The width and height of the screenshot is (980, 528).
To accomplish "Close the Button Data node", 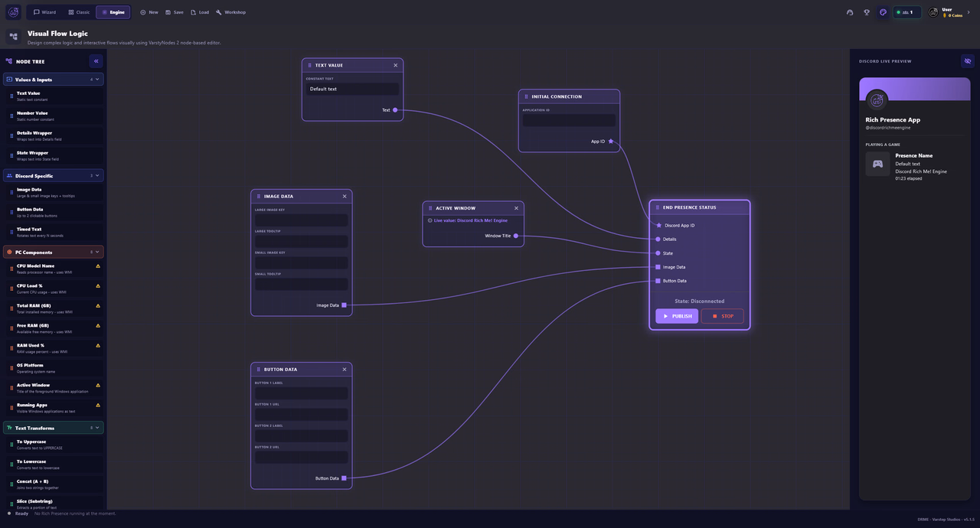I will [345, 369].
